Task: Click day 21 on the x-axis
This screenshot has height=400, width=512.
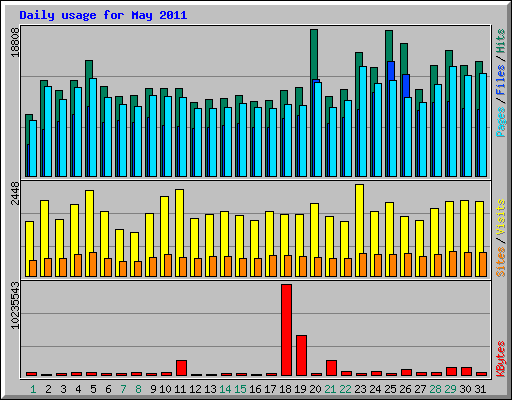Action: tap(330, 389)
